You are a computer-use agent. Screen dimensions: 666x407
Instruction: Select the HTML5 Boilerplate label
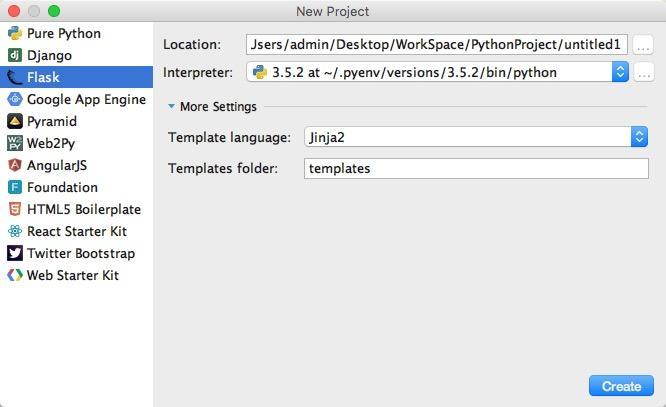(x=84, y=209)
